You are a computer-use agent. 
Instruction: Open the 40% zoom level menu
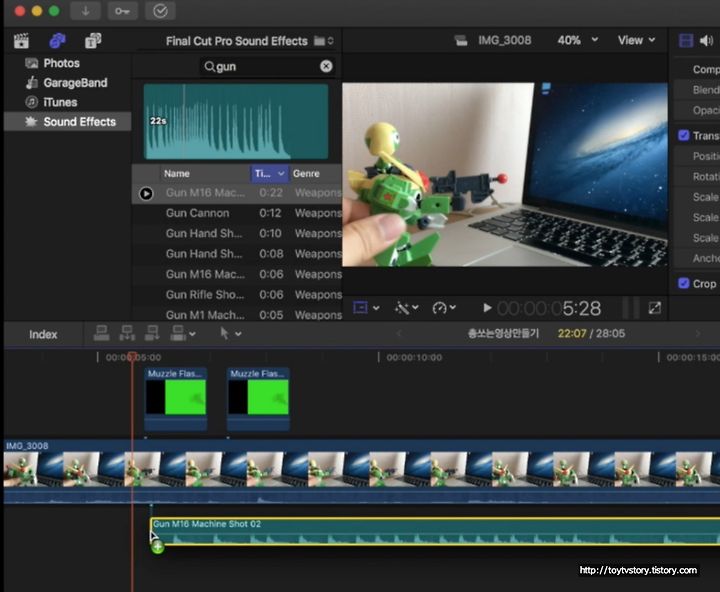tap(577, 40)
